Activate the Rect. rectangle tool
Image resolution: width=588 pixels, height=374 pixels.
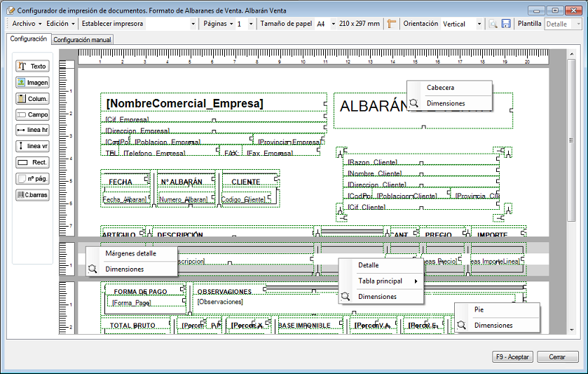[32, 163]
